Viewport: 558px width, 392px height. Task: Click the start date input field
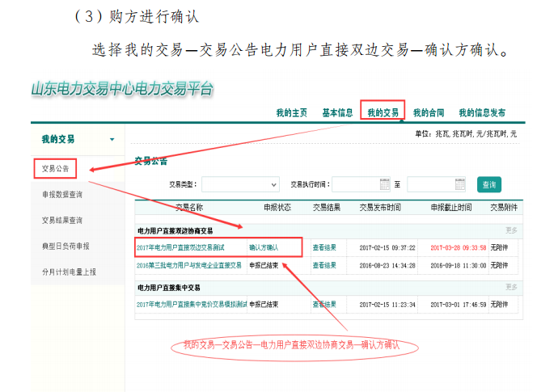354,184
